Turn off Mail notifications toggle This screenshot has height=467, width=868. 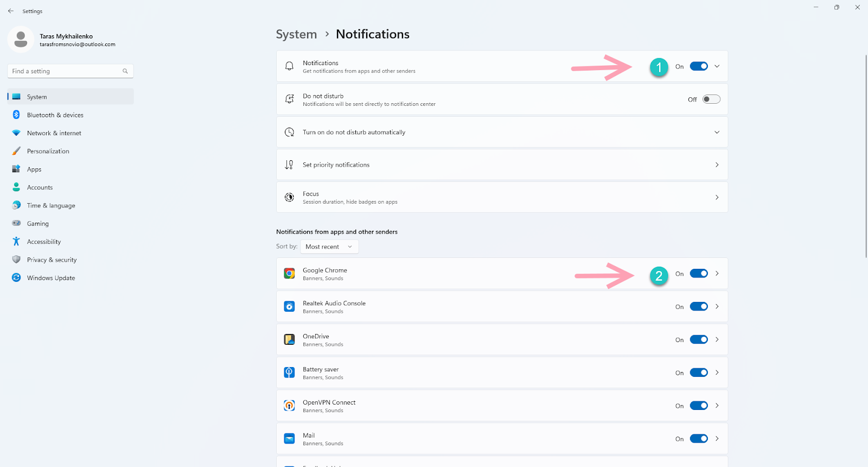click(699, 439)
